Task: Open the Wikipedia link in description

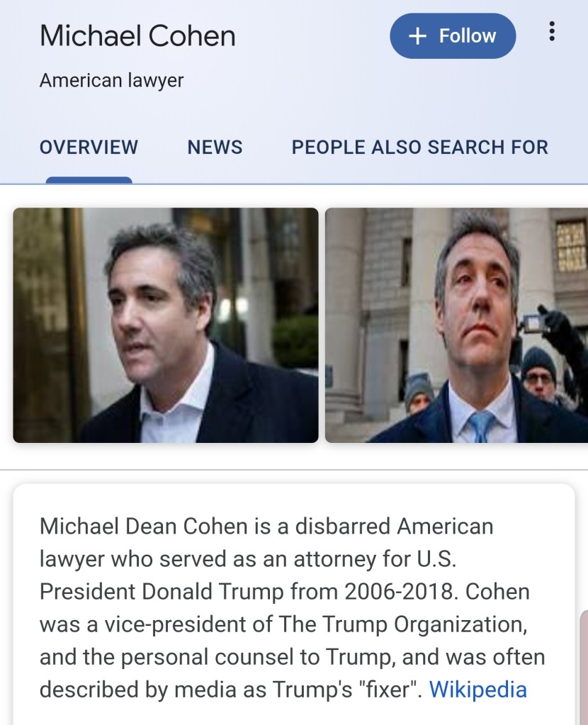Action: tap(478, 690)
